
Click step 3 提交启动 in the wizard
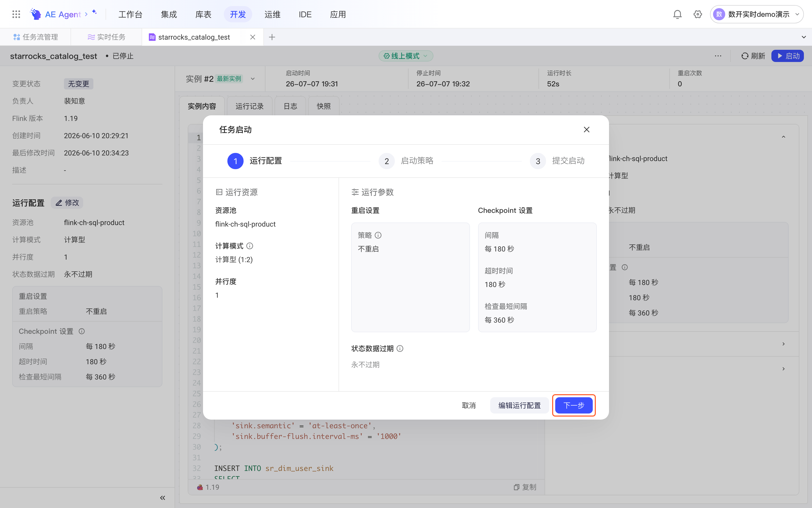pos(557,161)
